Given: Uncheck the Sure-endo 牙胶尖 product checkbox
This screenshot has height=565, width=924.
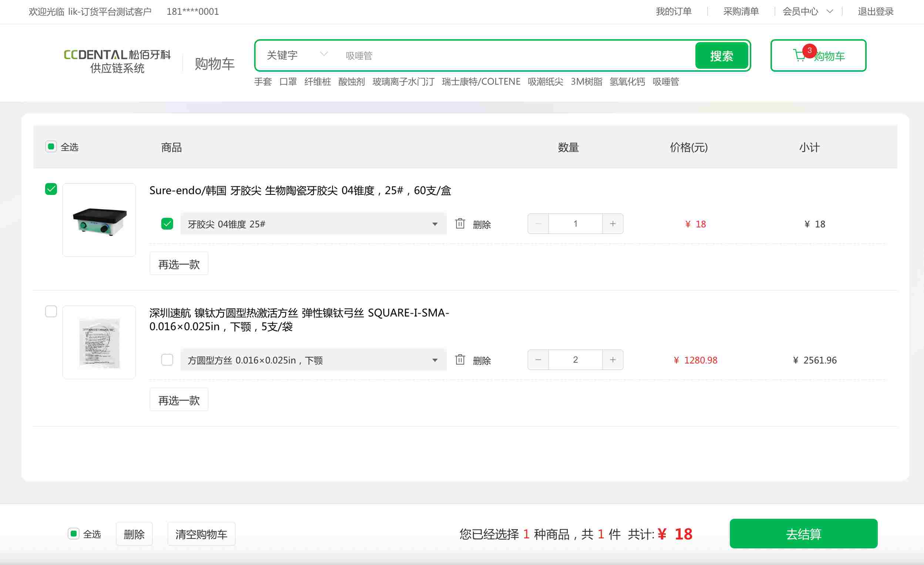Looking at the screenshot, I should tap(51, 189).
